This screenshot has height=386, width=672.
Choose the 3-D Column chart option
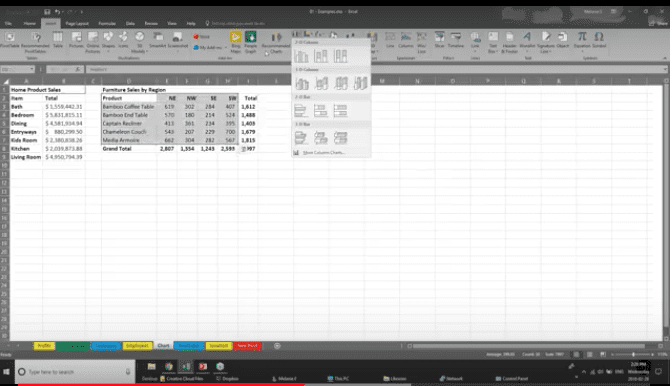[x=360, y=83]
